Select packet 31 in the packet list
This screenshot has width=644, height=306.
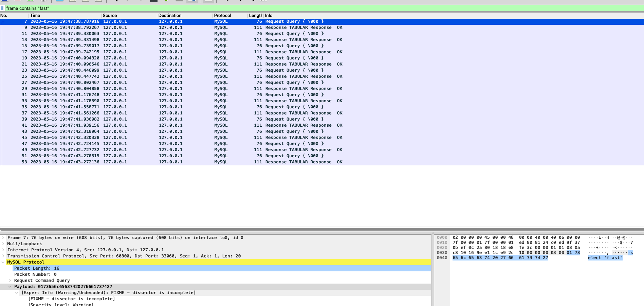tap(322, 95)
